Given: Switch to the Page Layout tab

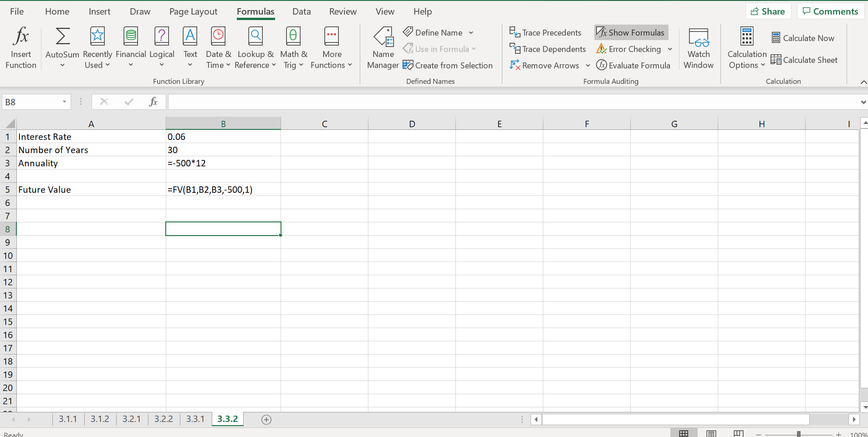Looking at the screenshot, I should (x=193, y=11).
